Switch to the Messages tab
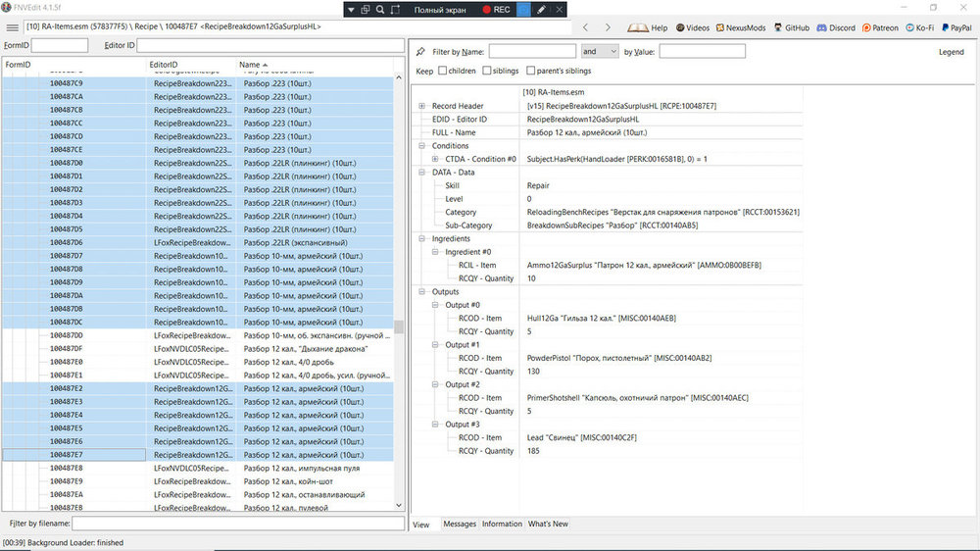 [x=460, y=525]
